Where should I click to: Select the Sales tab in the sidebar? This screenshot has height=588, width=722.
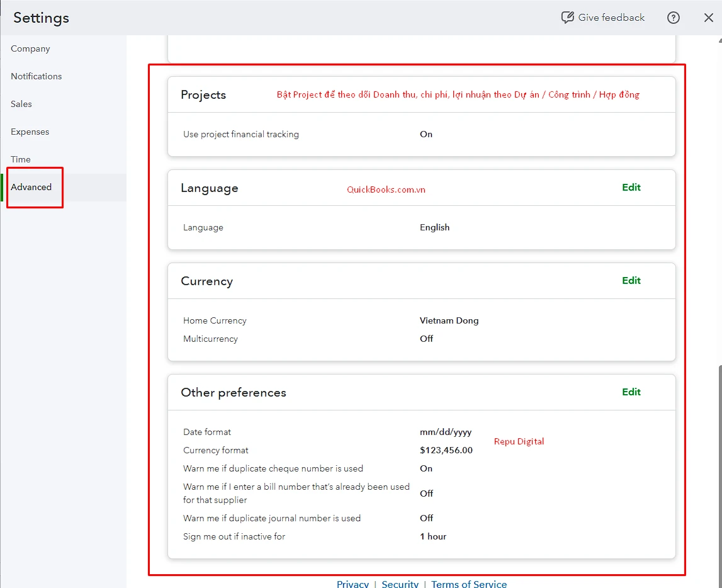21,104
